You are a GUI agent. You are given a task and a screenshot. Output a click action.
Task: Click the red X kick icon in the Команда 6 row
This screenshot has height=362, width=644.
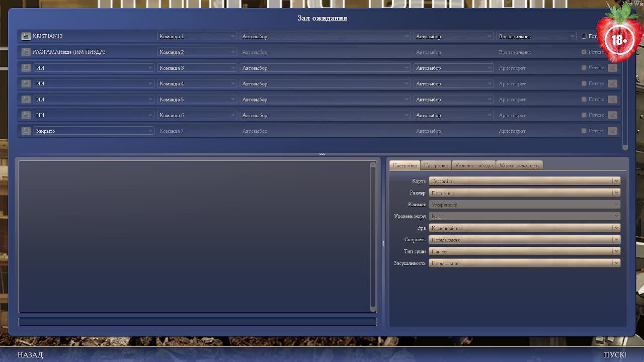click(x=612, y=115)
